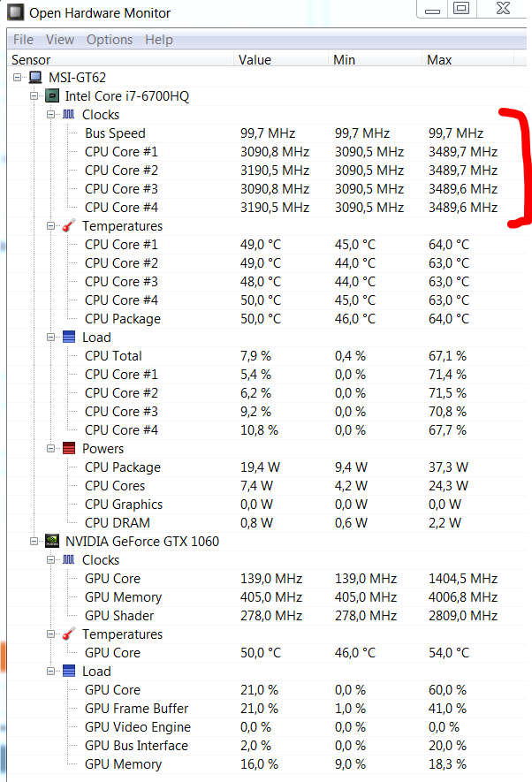Click the Max column header

pos(468,60)
